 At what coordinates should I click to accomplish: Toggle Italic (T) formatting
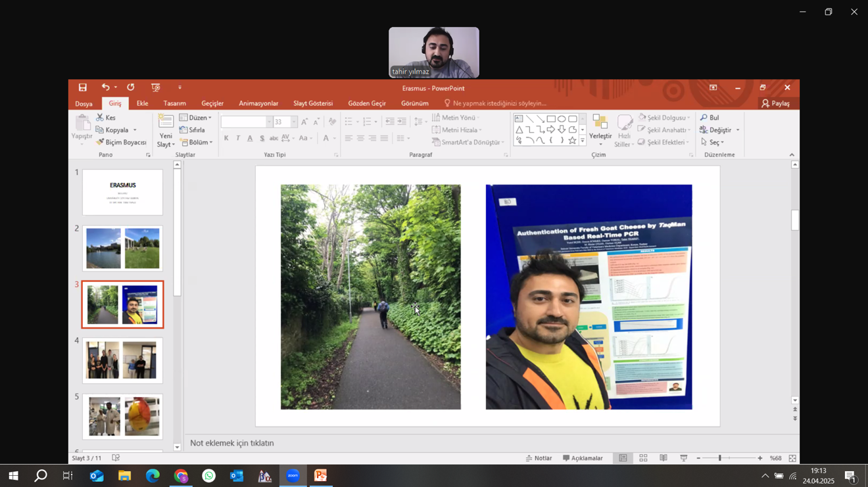238,138
